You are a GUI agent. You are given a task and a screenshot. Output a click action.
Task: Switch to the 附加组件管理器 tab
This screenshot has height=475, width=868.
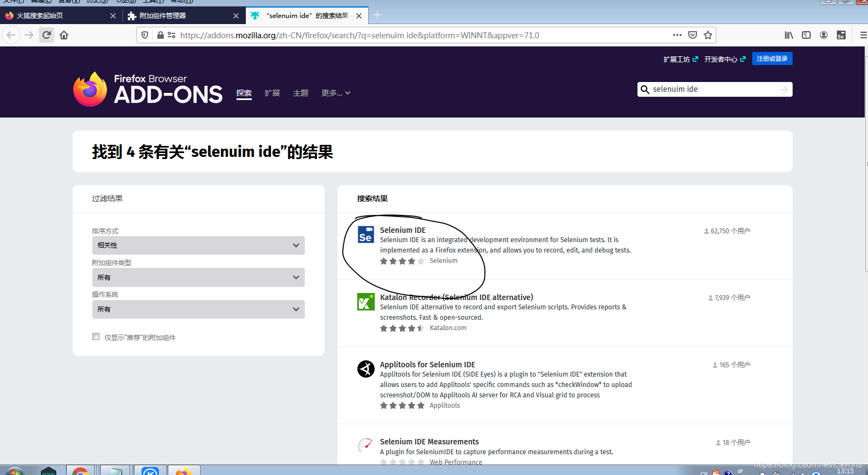click(x=184, y=16)
